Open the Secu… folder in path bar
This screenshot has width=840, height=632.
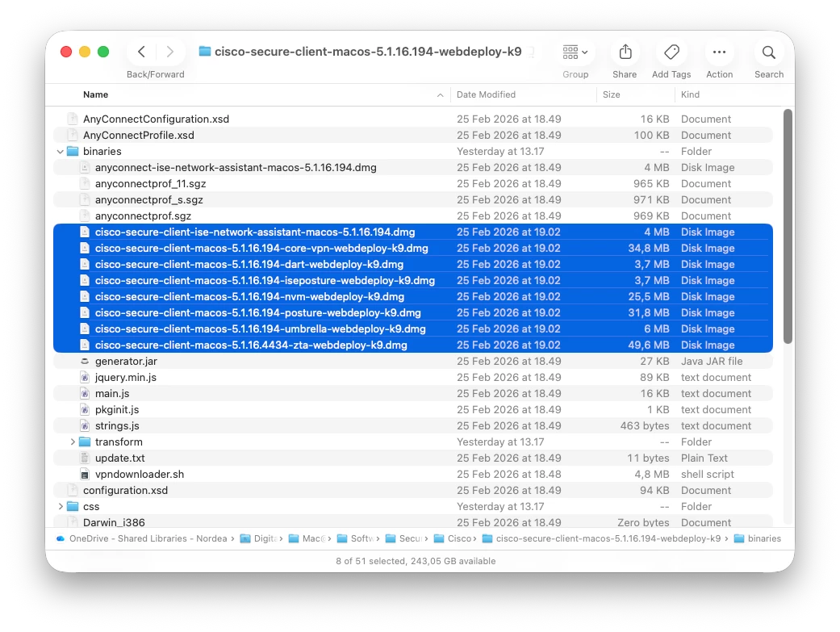point(403,538)
